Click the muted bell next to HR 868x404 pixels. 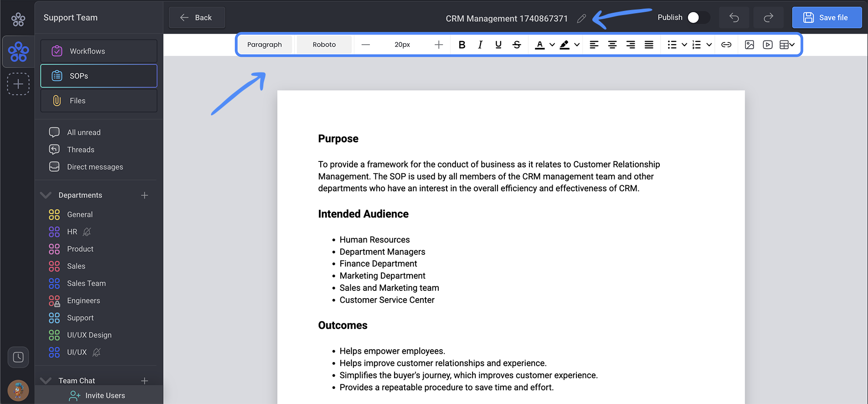pos(87,232)
